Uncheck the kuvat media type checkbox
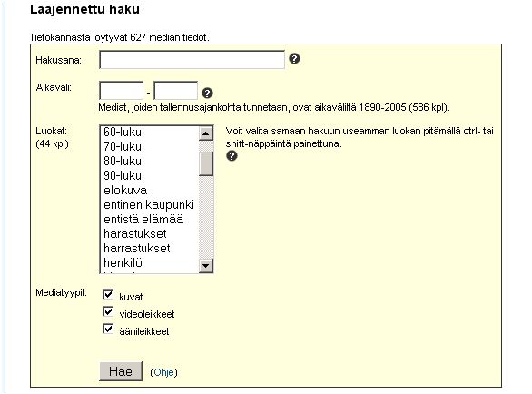 coord(108,294)
